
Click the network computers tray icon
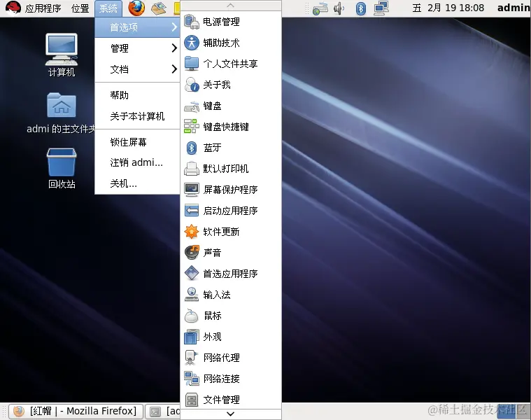[381, 8]
